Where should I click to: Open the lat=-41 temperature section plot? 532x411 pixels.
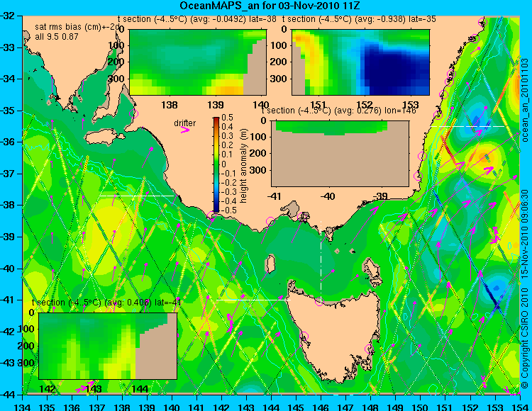click(x=108, y=346)
